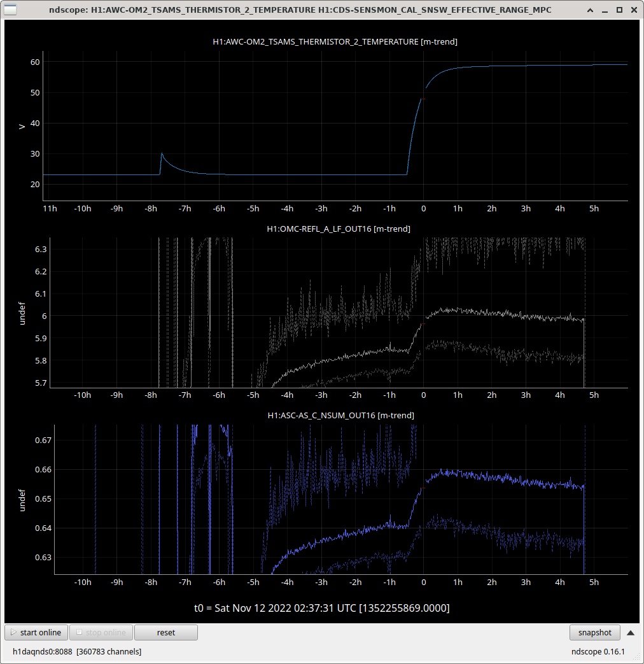Close the ndscope window

[x=633, y=10]
